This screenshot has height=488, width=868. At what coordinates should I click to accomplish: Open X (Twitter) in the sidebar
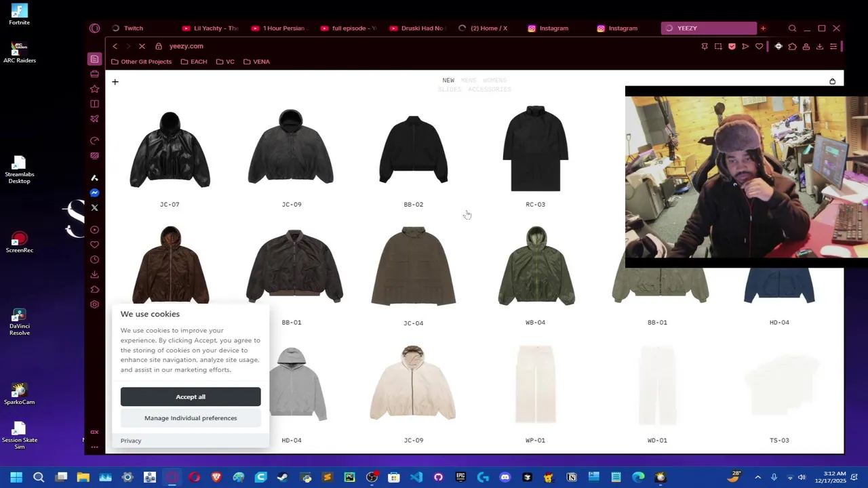pos(94,207)
